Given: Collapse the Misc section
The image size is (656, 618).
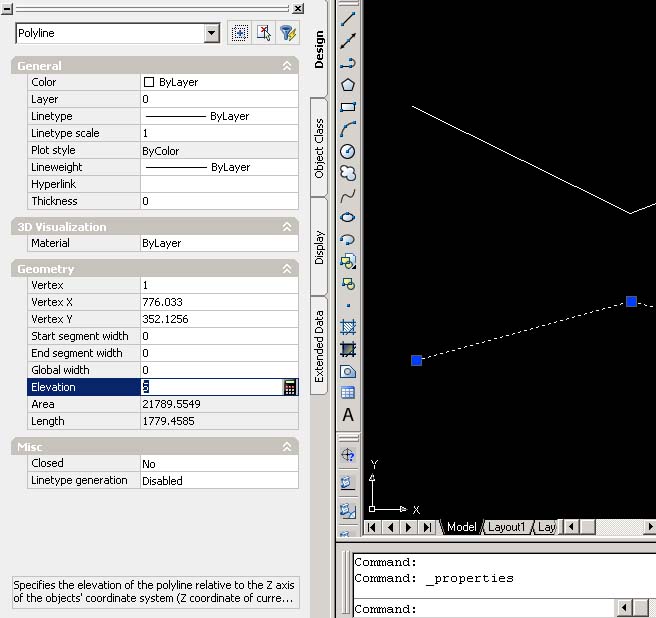Looking at the screenshot, I should (287, 447).
